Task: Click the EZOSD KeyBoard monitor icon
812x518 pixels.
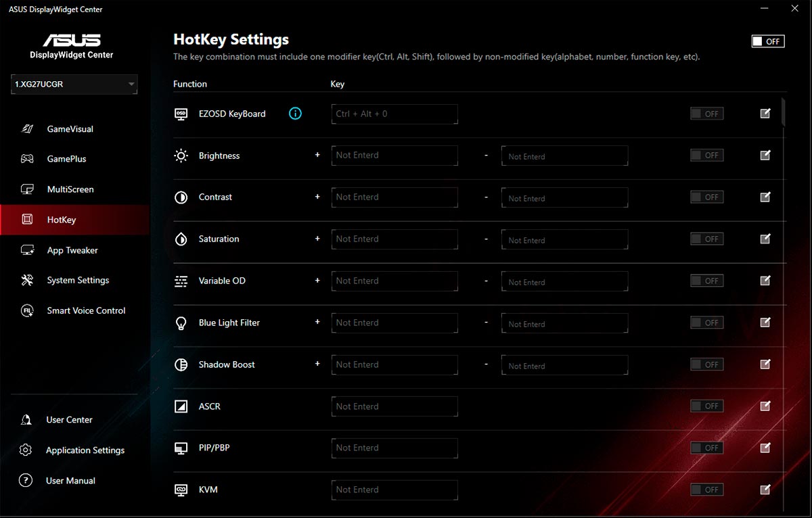Action: tap(181, 114)
